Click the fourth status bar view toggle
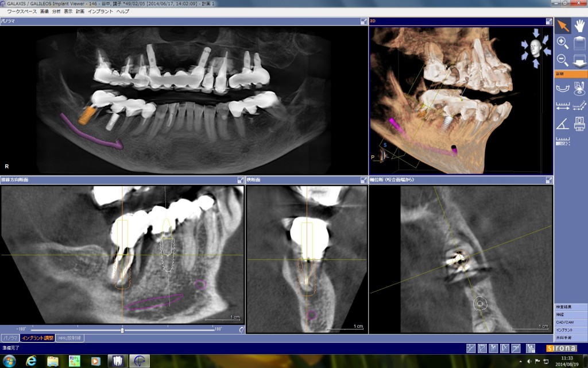Screen dimensions: 588x368 click(x=505, y=348)
